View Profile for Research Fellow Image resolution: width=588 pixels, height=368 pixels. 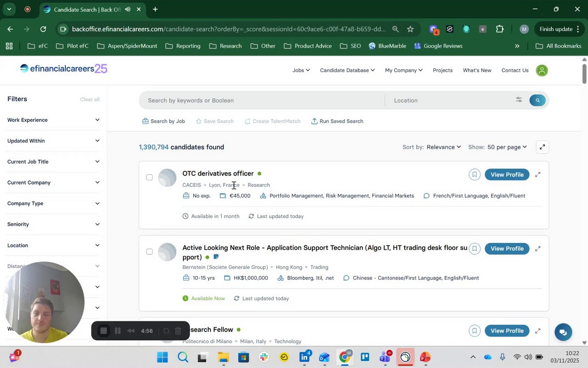507,331
